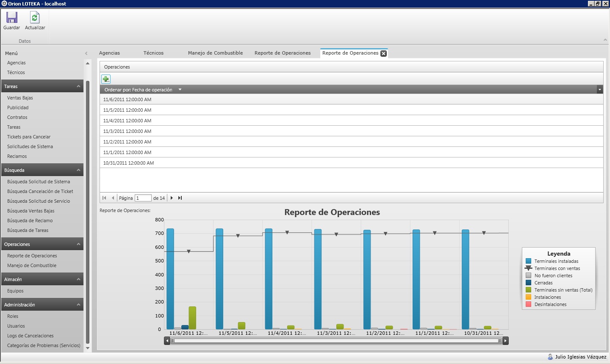This screenshot has width=610, height=364.
Task: Click the green bar for 11/6/2011
Action: click(x=192, y=318)
